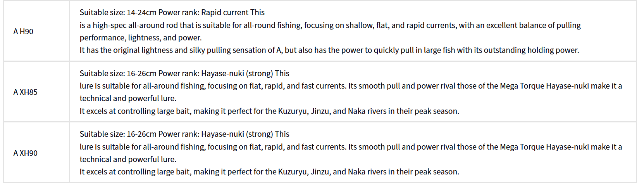Click the A XH85 model name cell

point(25,92)
